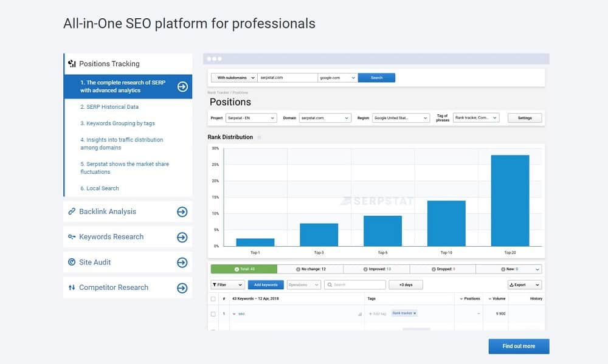Click the Backlink Analysis link icon

72,211
